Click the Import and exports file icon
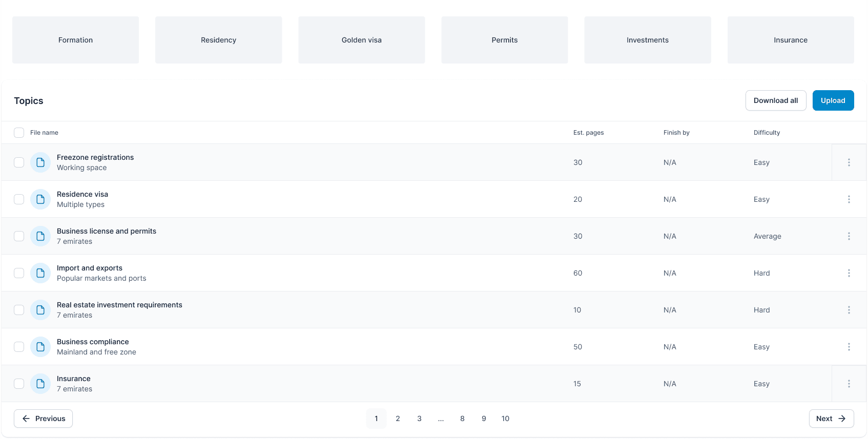Screen dimensions: 868x439 point(40,273)
